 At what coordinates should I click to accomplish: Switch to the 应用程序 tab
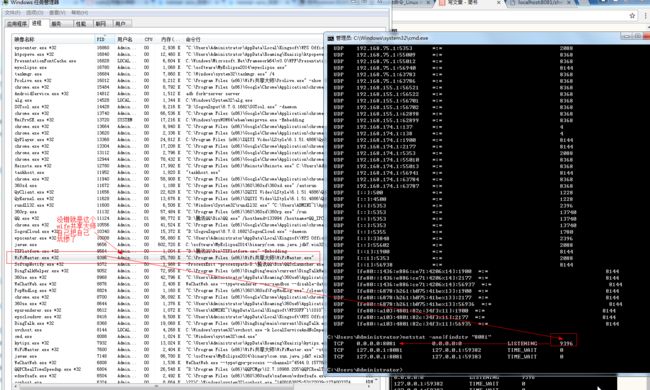pyautogui.click(x=17, y=24)
